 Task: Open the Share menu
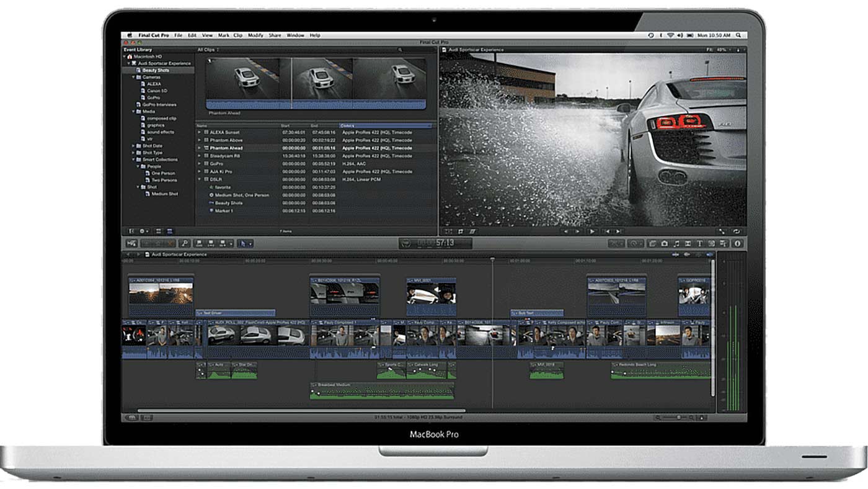[275, 35]
